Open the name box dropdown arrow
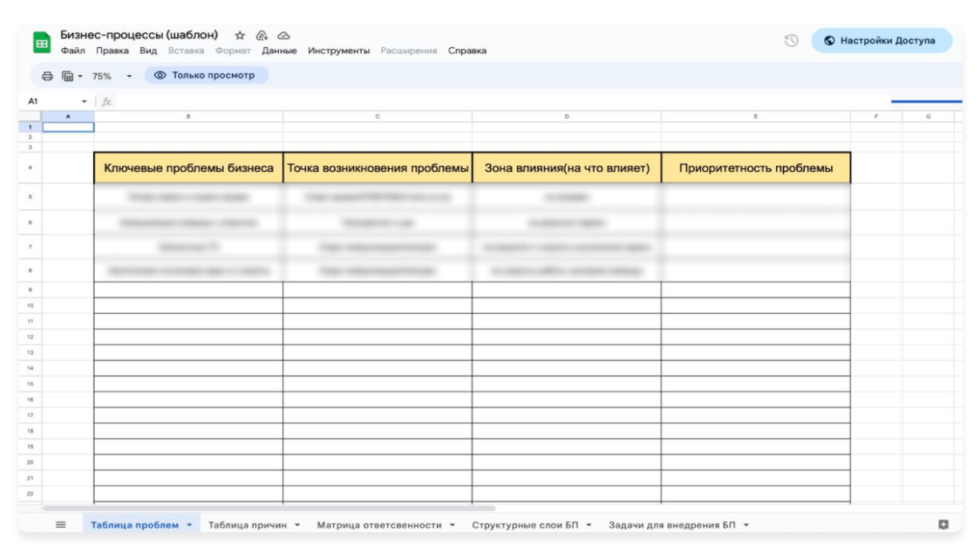Image resolution: width=980 pixels, height=553 pixels. coord(84,101)
